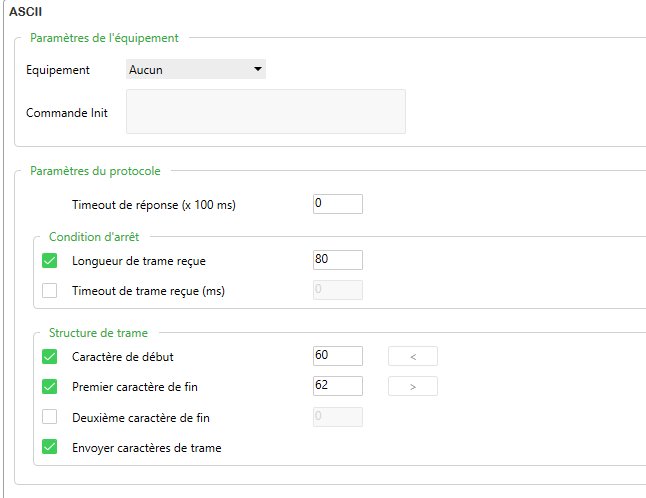Screen dimensions: 646x498
Task: Click the Structure de trame group label
Action: [x=98, y=332]
